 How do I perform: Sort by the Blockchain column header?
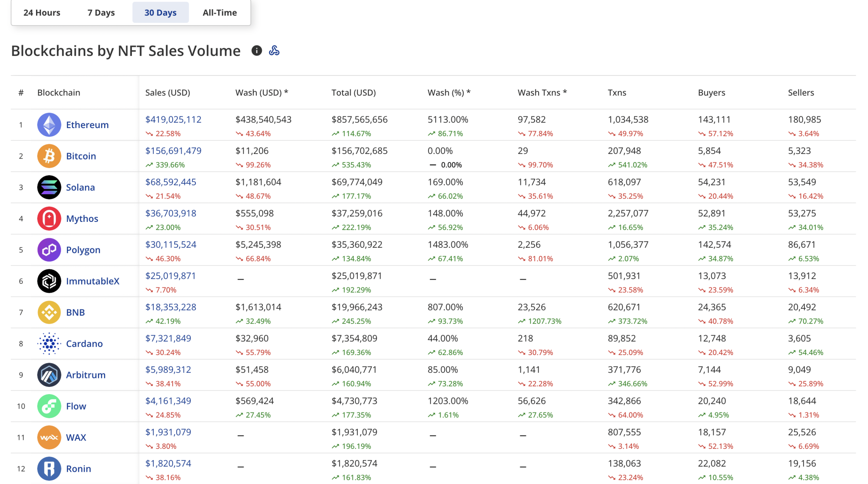click(x=58, y=92)
